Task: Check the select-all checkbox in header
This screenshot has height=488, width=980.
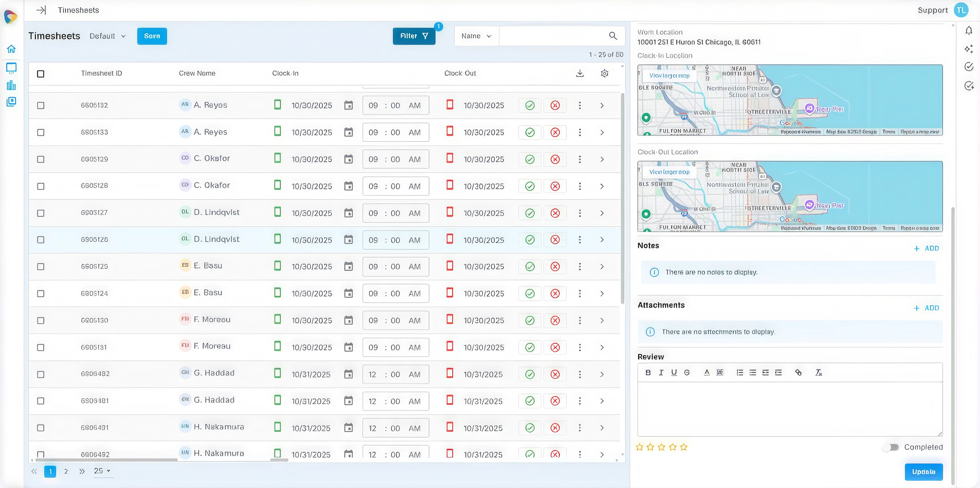Action: [x=41, y=74]
